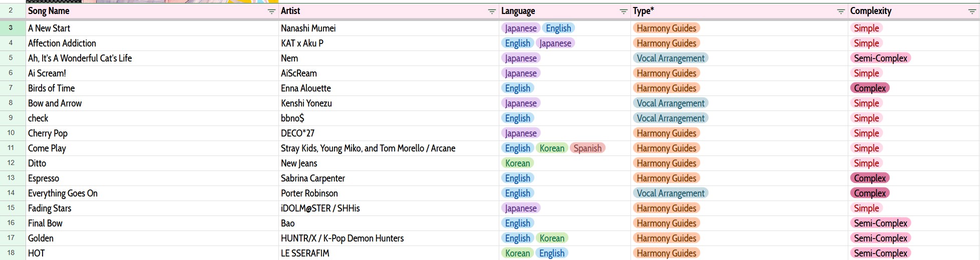Image resolution: width=980 pixels, height=260 pixels.
Task: Click the 'KAT x Aku P' artist cell
Action: 389,43
